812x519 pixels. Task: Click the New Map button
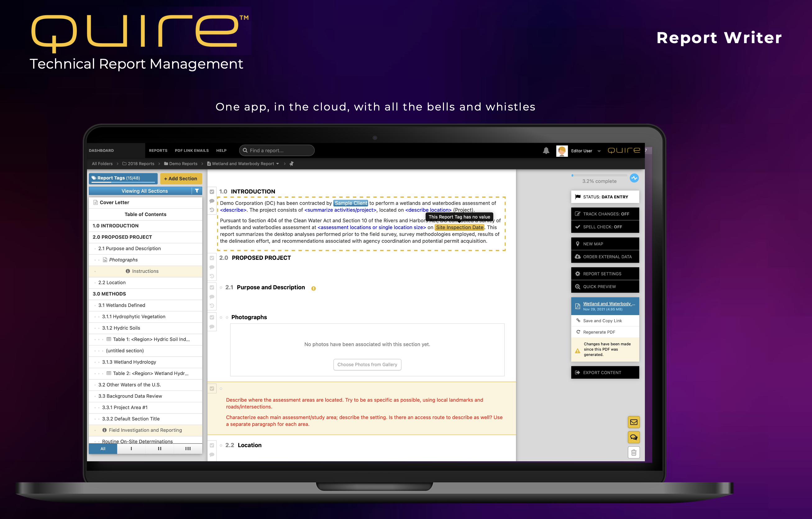point(605,244)
